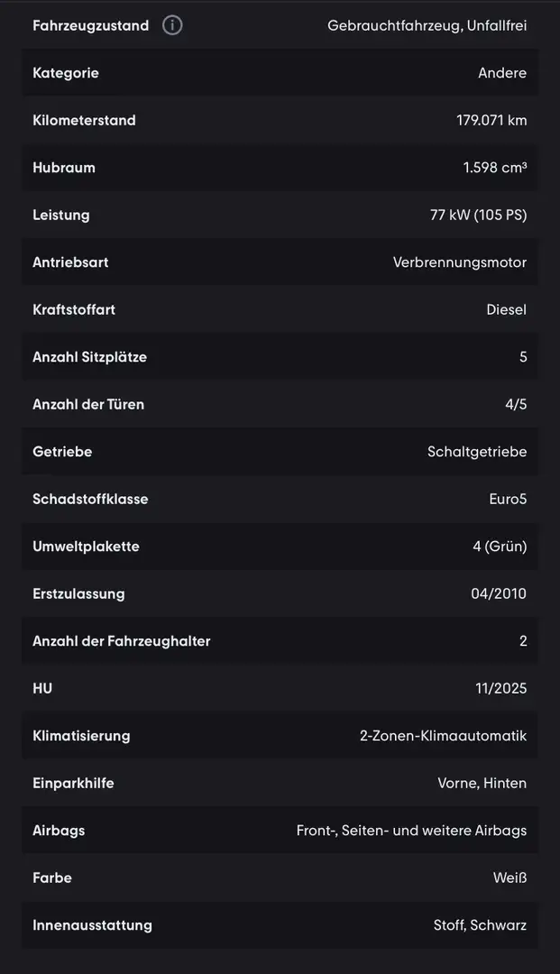Click the Umweltplakette value 4 (Grün)
Screen dimensions: 560x974
[x=500, y=547]
